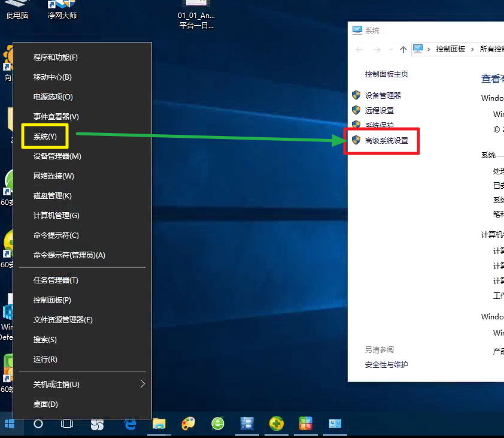Go up one level in System window

(x=403, y=50)
